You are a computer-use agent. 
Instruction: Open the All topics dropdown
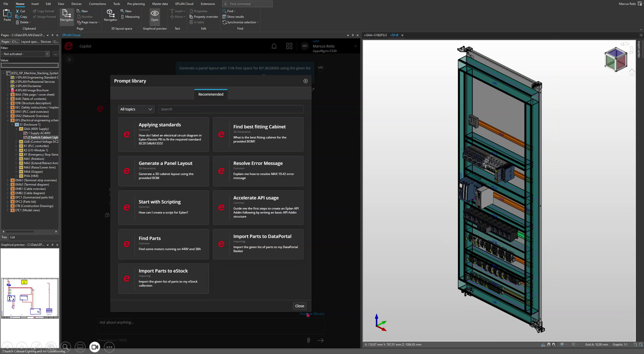136,109
